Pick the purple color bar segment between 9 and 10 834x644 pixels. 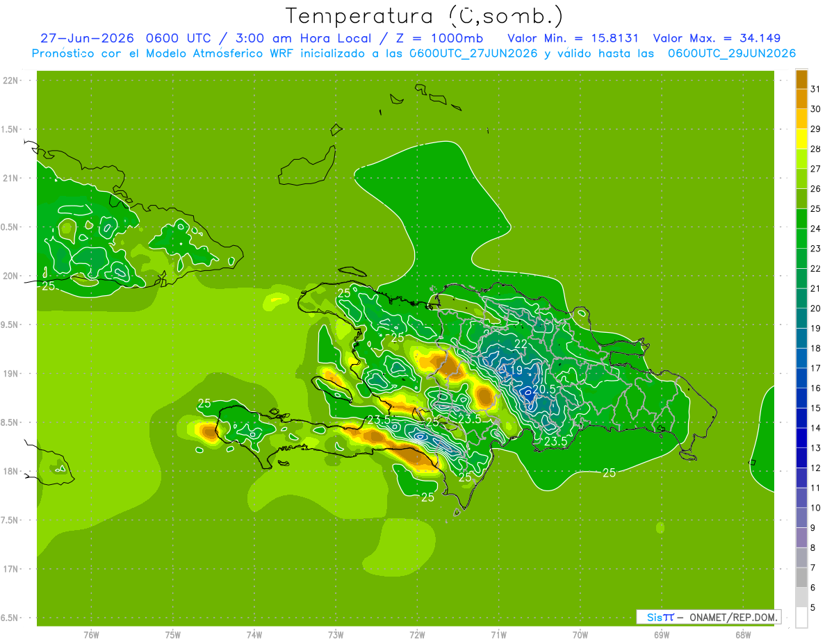click(x=801, y=518)
